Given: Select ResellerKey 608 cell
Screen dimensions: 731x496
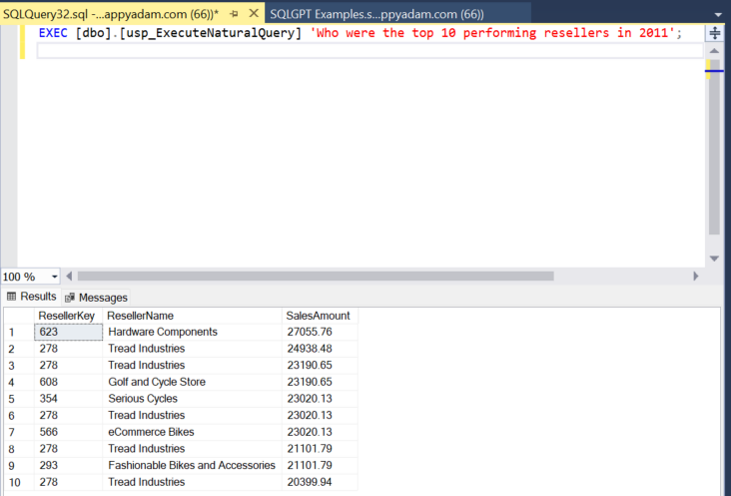Looking at the screenshot, I should tap(68, 382).
